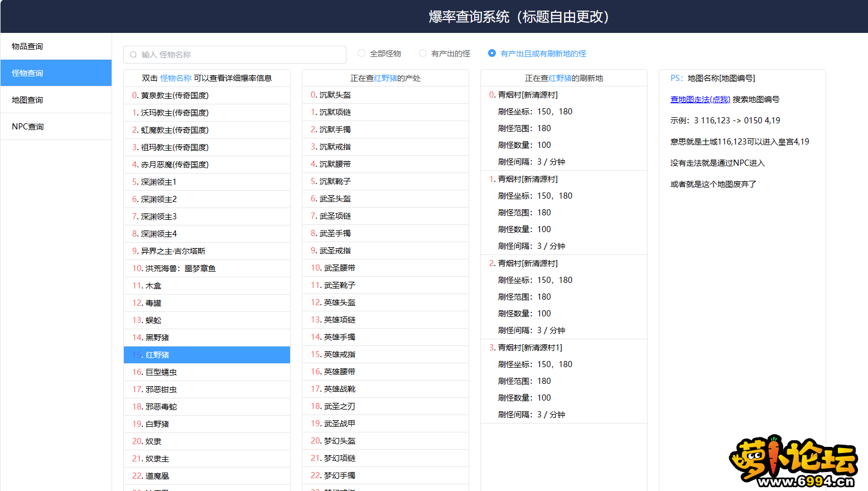Screen dimensions: 868x491
Task: Click drop item 沉默手镯
Action: (x=385, y=129)
